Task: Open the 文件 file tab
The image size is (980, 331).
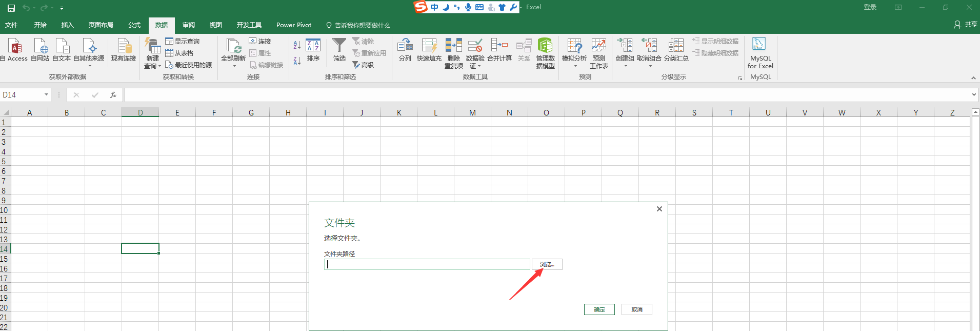Action: pyautogui.click(x=11, y=25)
